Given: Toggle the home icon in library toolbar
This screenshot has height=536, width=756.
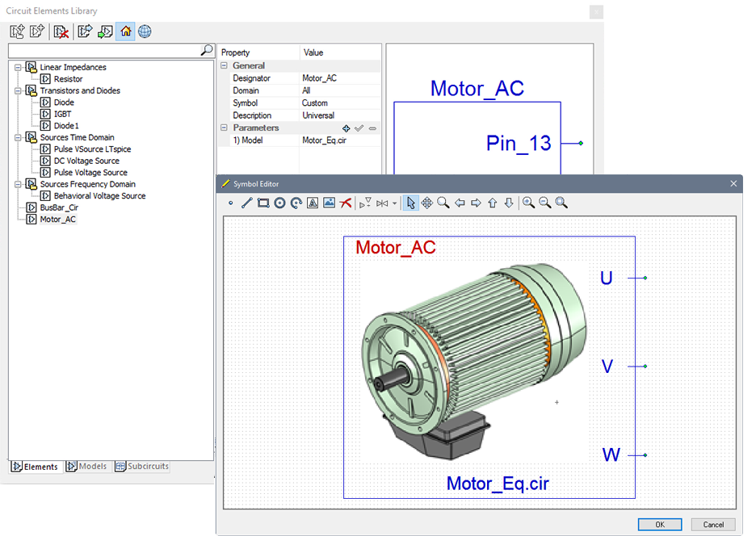Looking at the screenshot, I should pyautogui.click(x=125, y=32).
